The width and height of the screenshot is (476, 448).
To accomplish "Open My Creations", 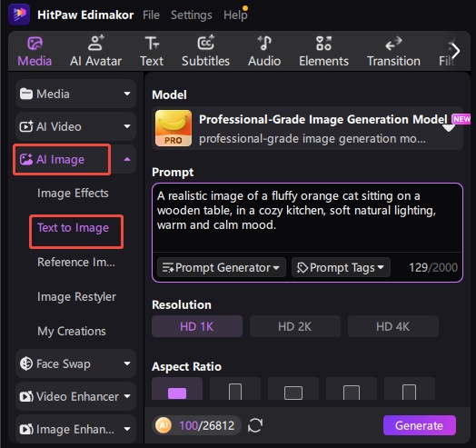I will (72, 331).
